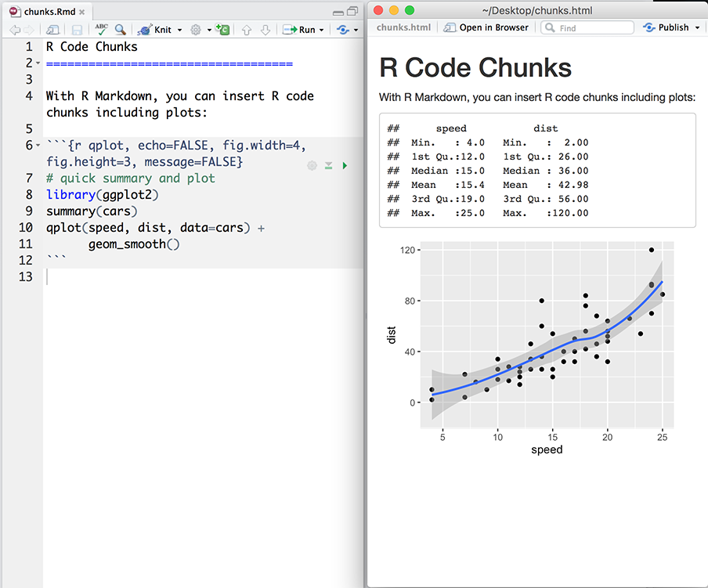
Task: Collapse the code chunk fold on line 6
Action: [x=38, y=146]
